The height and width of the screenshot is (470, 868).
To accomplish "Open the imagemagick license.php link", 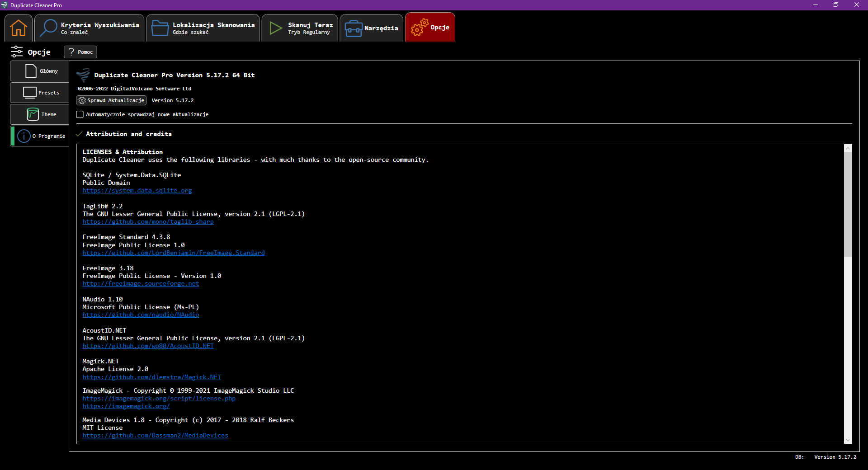I will (159, 399).
